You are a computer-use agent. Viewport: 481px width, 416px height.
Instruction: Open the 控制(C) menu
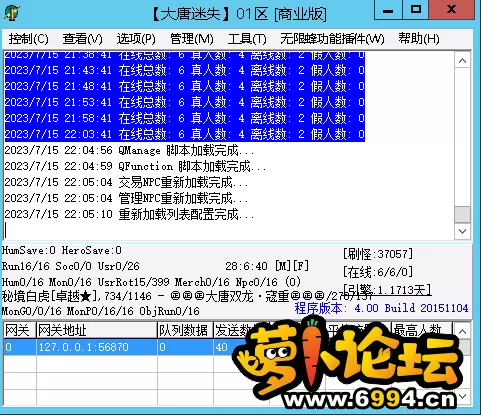[29, 39]
